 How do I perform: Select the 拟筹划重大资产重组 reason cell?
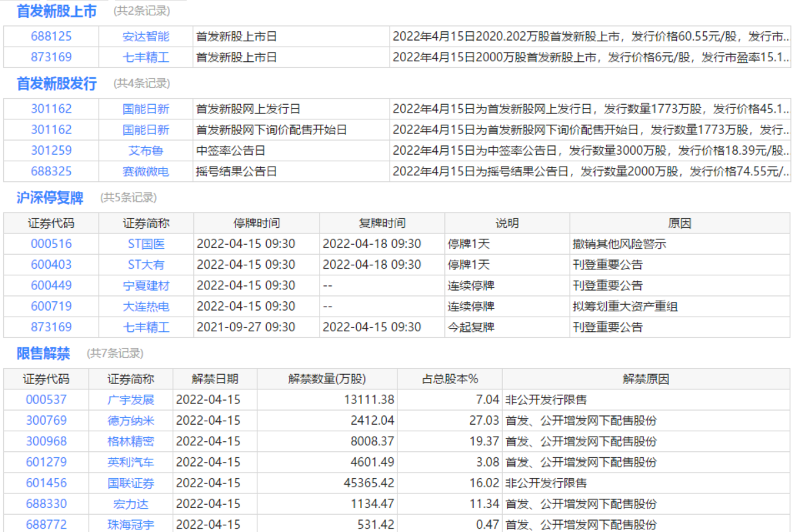(x=680, y=307)
